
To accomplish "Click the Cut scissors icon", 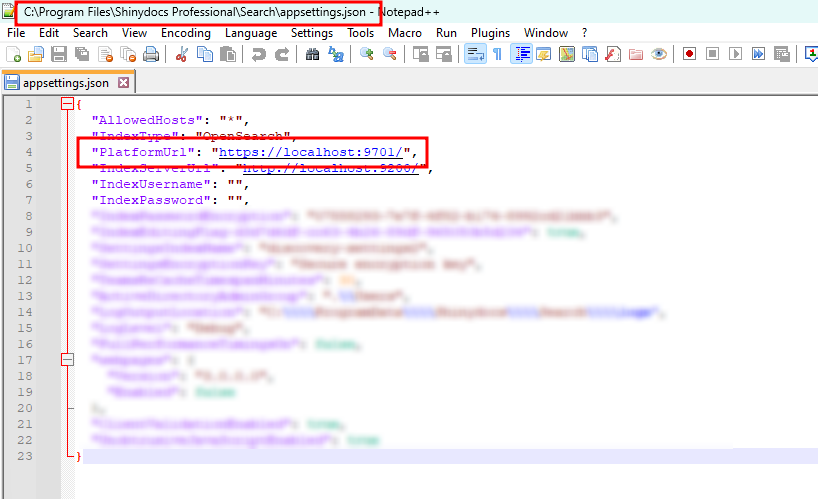I will (182, 54).
